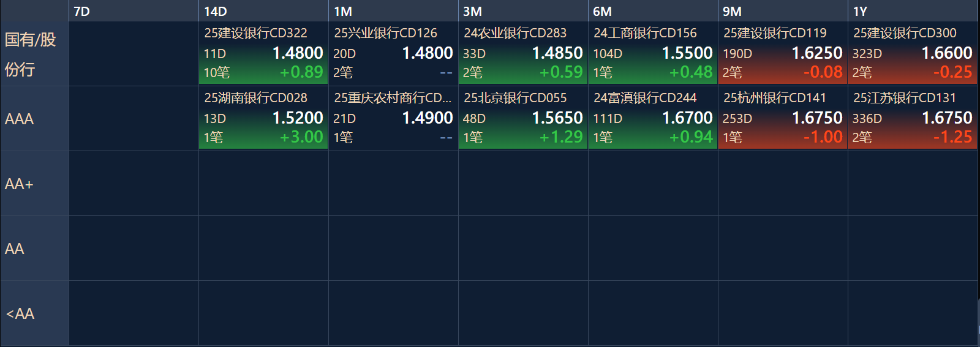Click the 253D remaining term
This screenshot has width=980, height=347.
click(737, 119)
